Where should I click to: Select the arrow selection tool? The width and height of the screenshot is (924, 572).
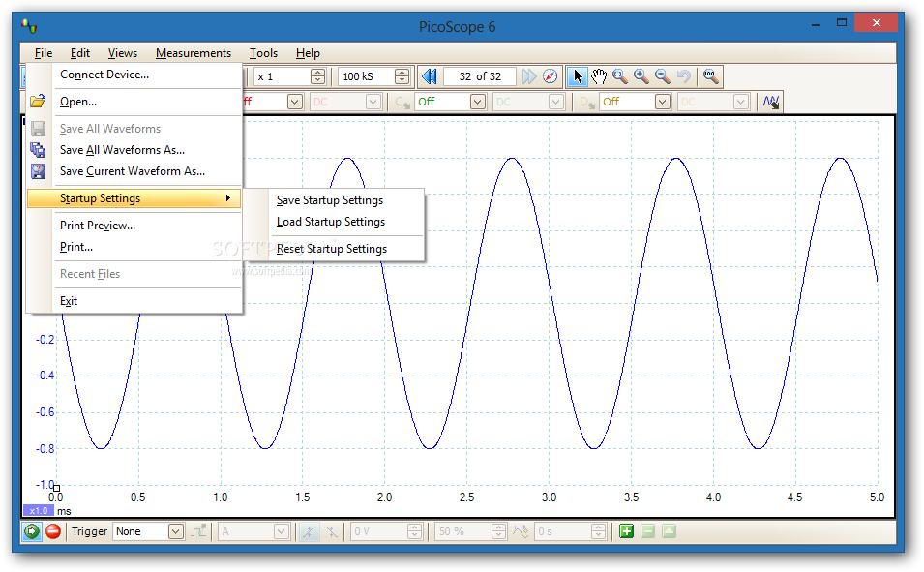578,76
